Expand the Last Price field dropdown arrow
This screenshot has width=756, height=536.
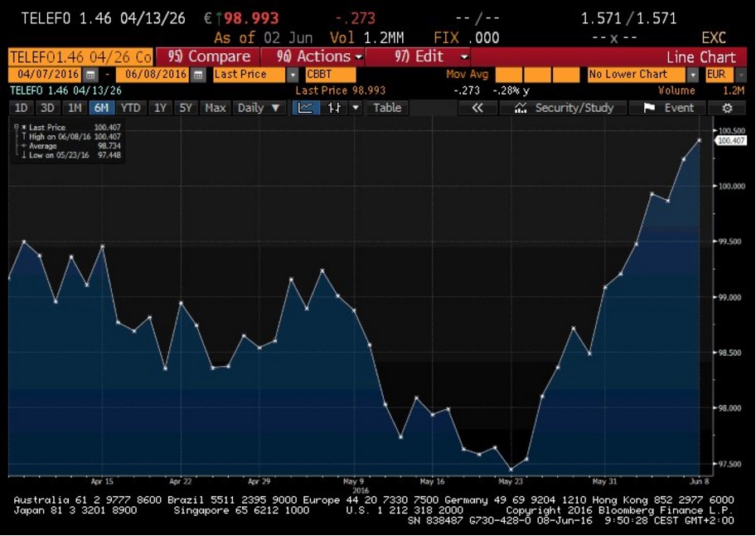click(x=293, y=75)
